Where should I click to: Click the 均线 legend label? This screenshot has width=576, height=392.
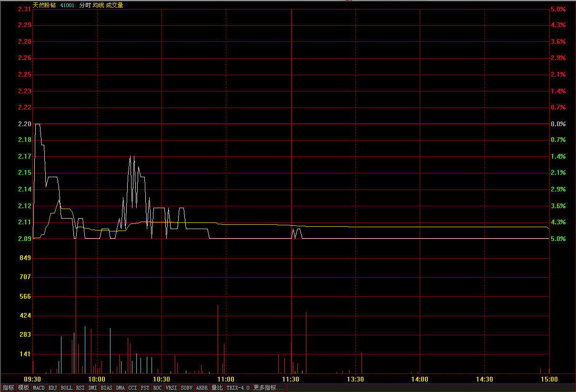click(98, 5)
